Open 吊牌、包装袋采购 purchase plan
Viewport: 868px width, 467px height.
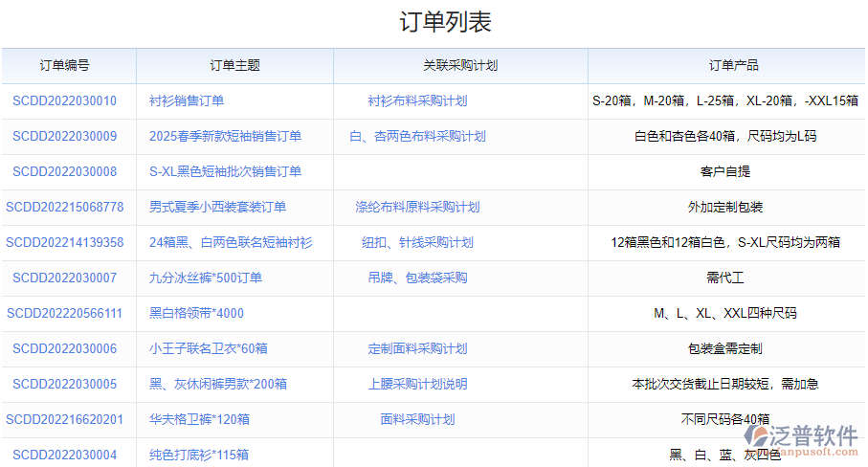click(x=417, y=278)
